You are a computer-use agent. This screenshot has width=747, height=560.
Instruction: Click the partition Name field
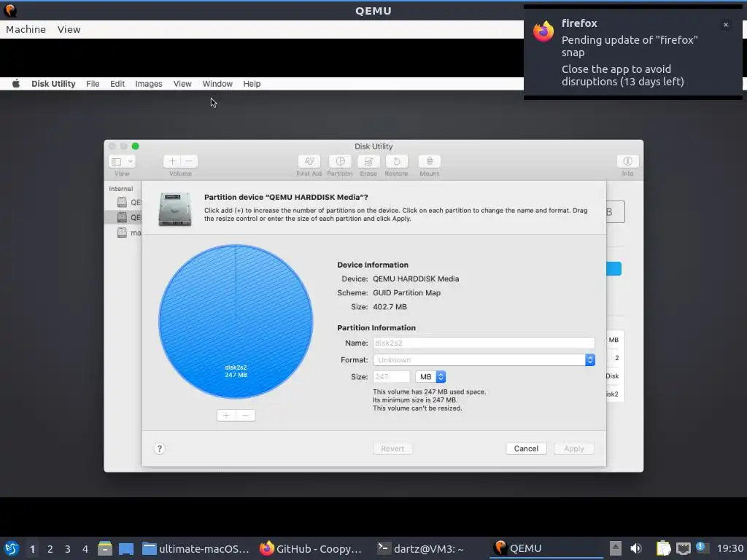[484, 343]
